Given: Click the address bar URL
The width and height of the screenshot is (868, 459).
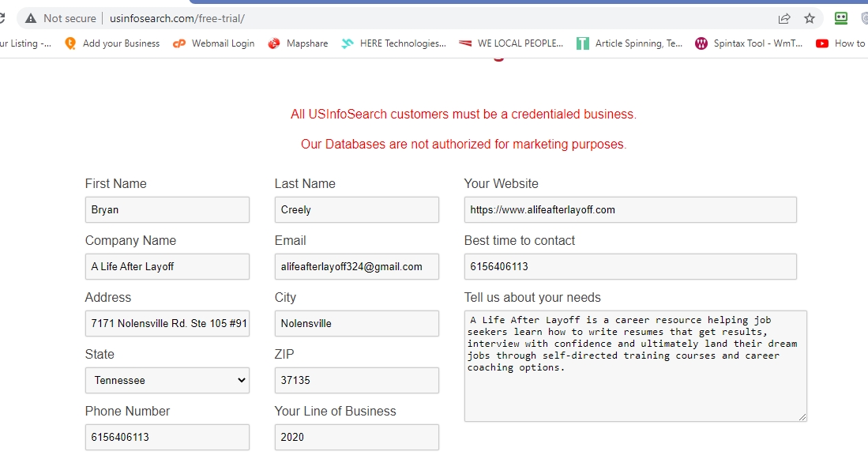Looking at the screenshot, I should [x=177, y=18].
